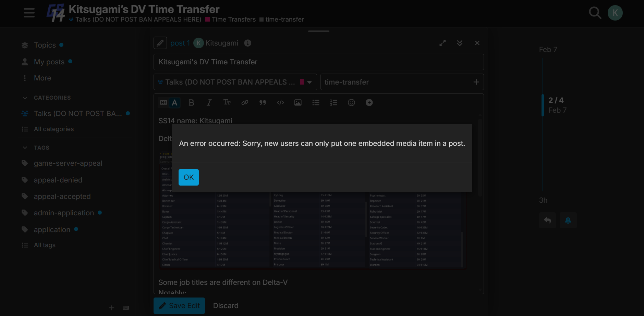Open the My posts sidebar item
Image resolution: width=644 pixels, height=316 pixels.
point(49,62)
